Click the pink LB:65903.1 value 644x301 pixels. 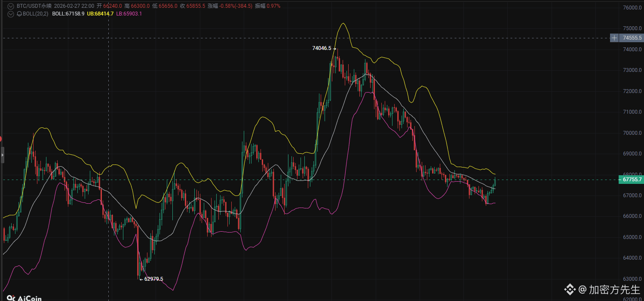click(x=129, y=14)
